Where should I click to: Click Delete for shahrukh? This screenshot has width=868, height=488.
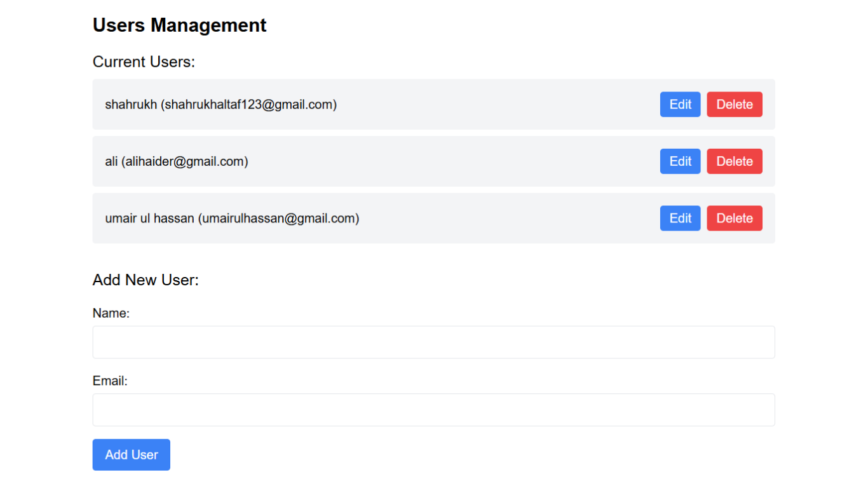[735, 104]
